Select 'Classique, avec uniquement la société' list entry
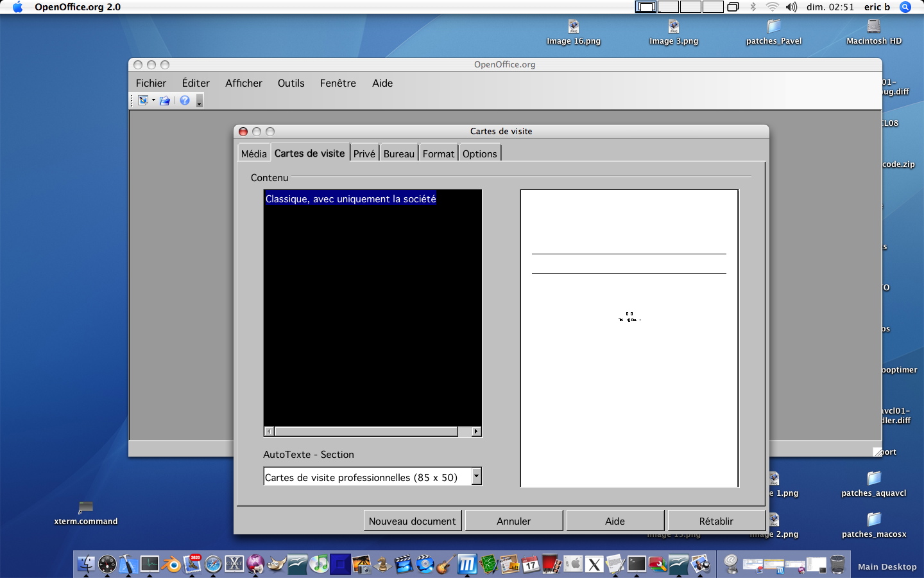924x578 pixels. click(x=351, y=199)
